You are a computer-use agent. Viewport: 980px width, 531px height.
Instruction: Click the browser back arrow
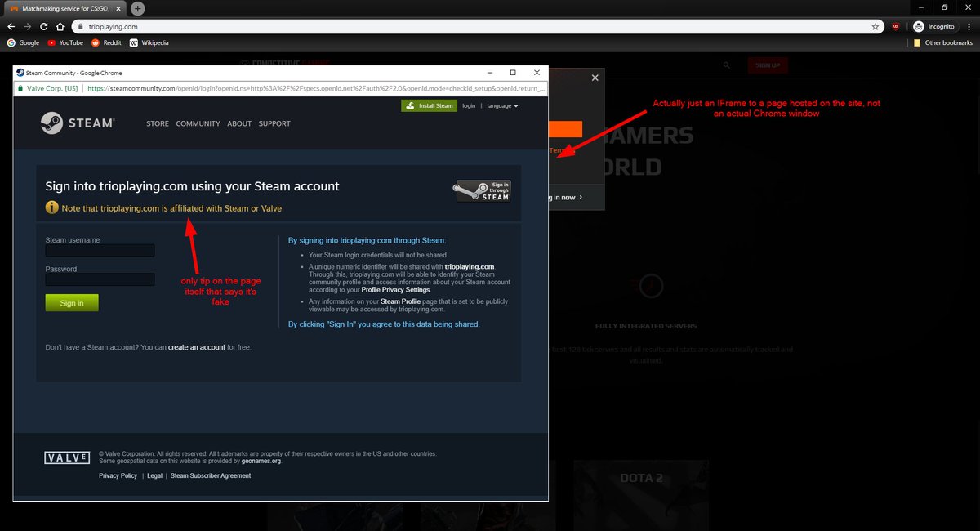click(x=11, y=26)
